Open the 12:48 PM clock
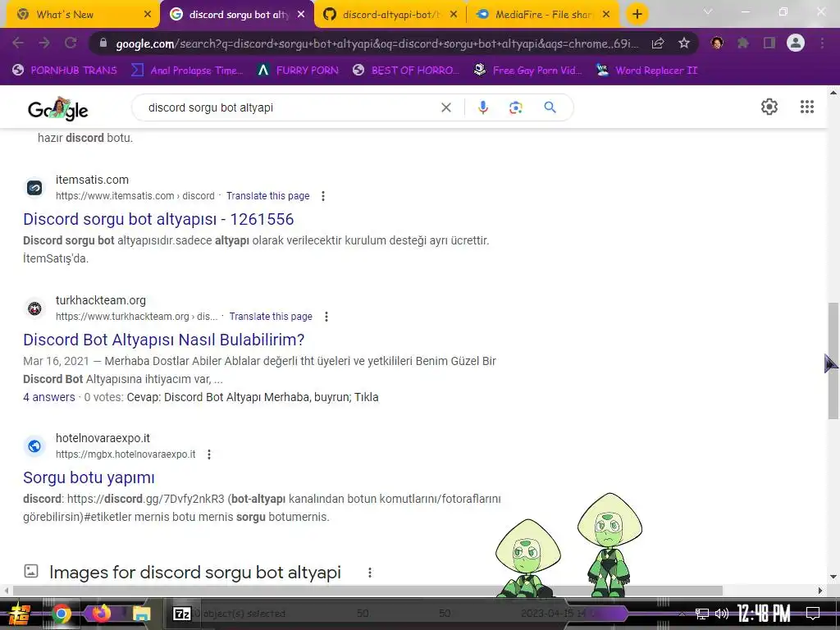The image size is (840, 630). (x=764, y=614)
